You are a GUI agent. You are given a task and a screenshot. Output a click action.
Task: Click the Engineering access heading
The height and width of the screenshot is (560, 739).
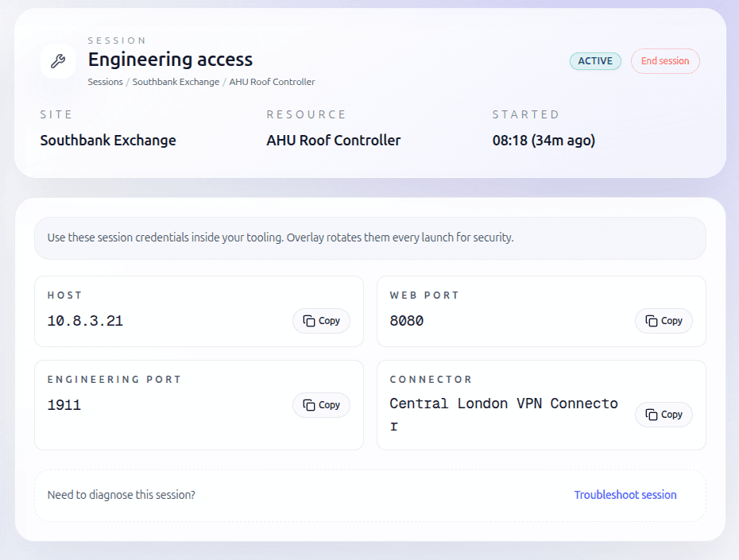tap(170, 60)
